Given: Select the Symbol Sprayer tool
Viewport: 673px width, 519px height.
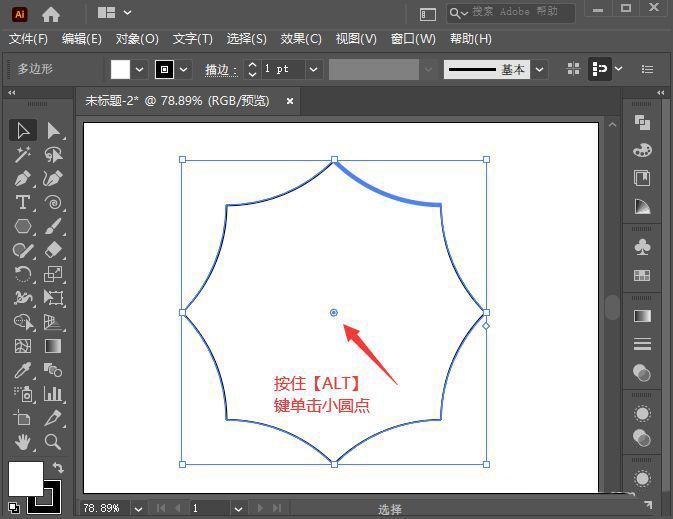Looking at the screenshot, I should point(23,394).
